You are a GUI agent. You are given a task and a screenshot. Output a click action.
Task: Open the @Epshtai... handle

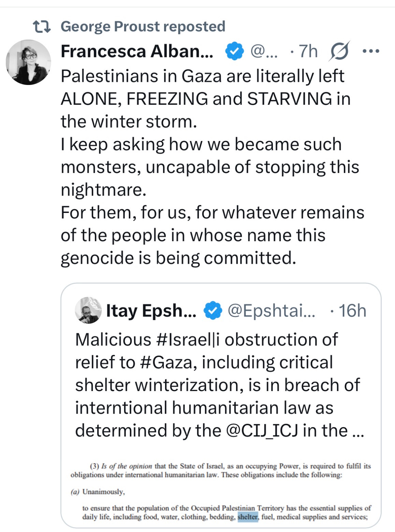(x=271, y=311)
